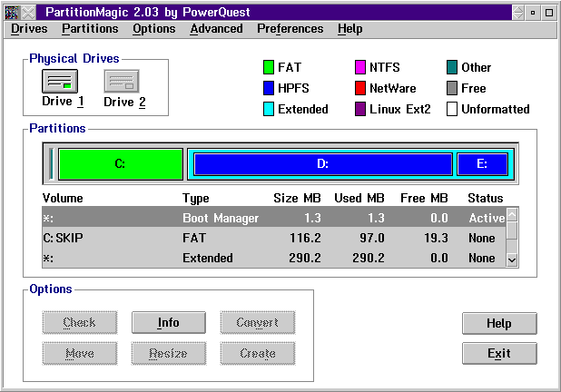Click the gray Free legend swatch
Screen dimensions: 561x392
(x=452, y=88)
